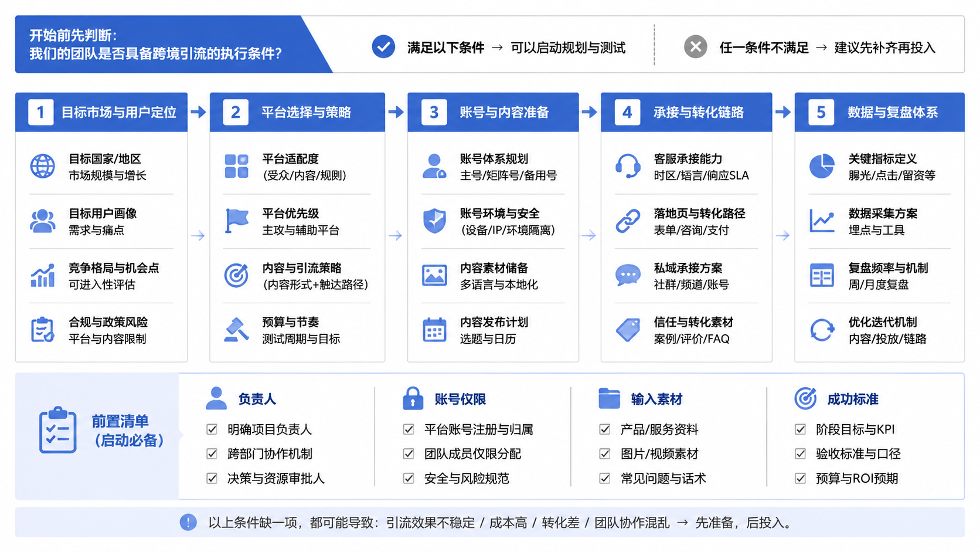Click the users icon beside 目标用户画像
The image size is (980, 552).
(x=42, y=221)
